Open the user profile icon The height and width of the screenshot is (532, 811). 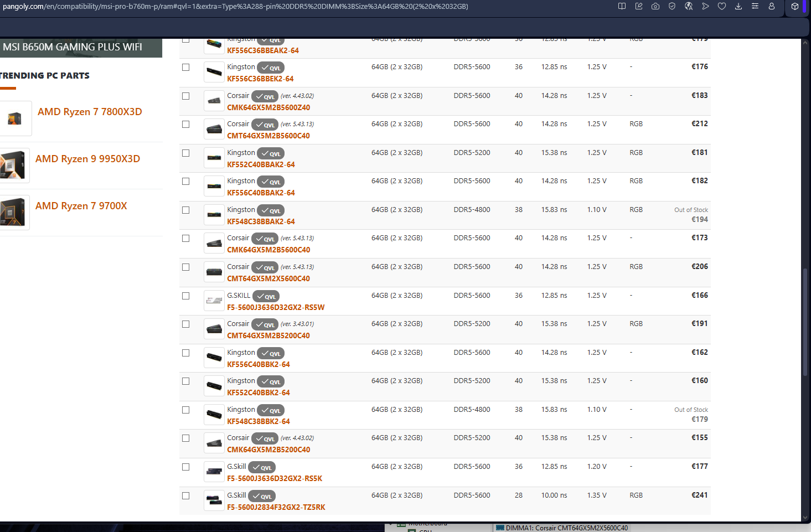pyautogui.click(x=772, y=6)
